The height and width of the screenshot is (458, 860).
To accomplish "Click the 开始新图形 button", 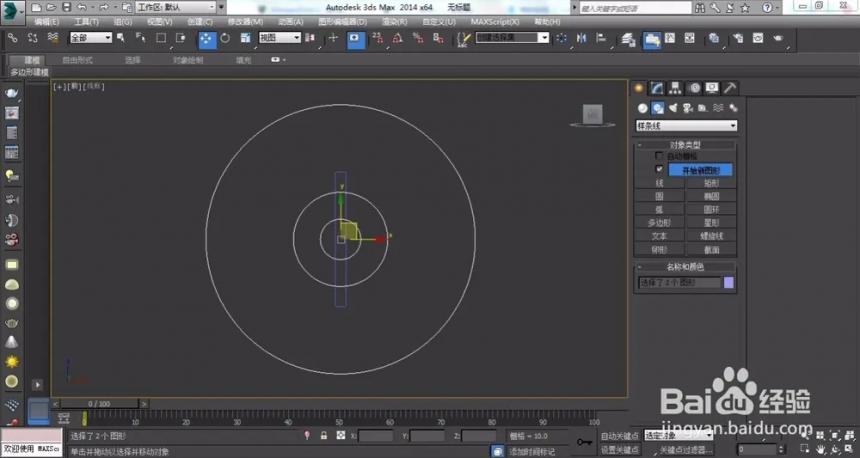I will (x=700, y=170).
